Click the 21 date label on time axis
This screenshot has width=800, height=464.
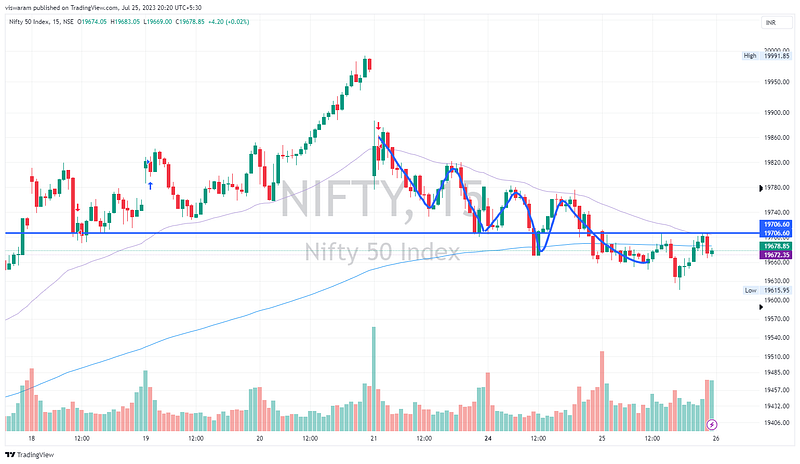374,438
